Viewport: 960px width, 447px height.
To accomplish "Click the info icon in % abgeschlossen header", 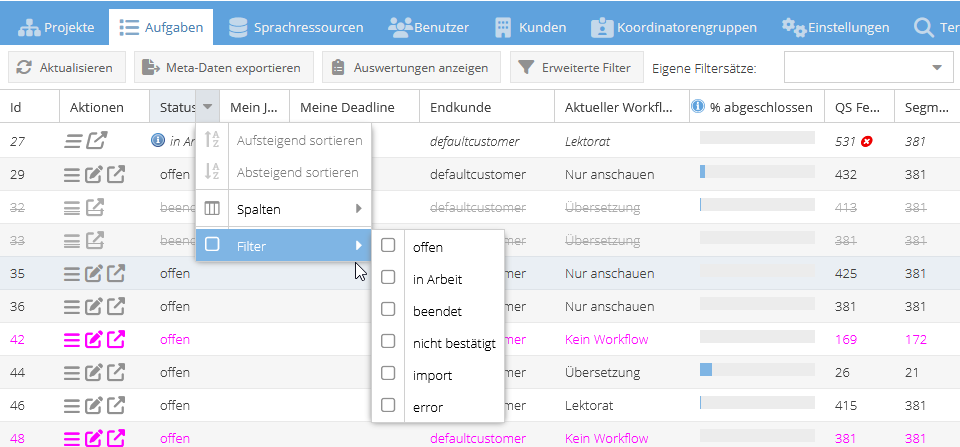I will [698, 107].
